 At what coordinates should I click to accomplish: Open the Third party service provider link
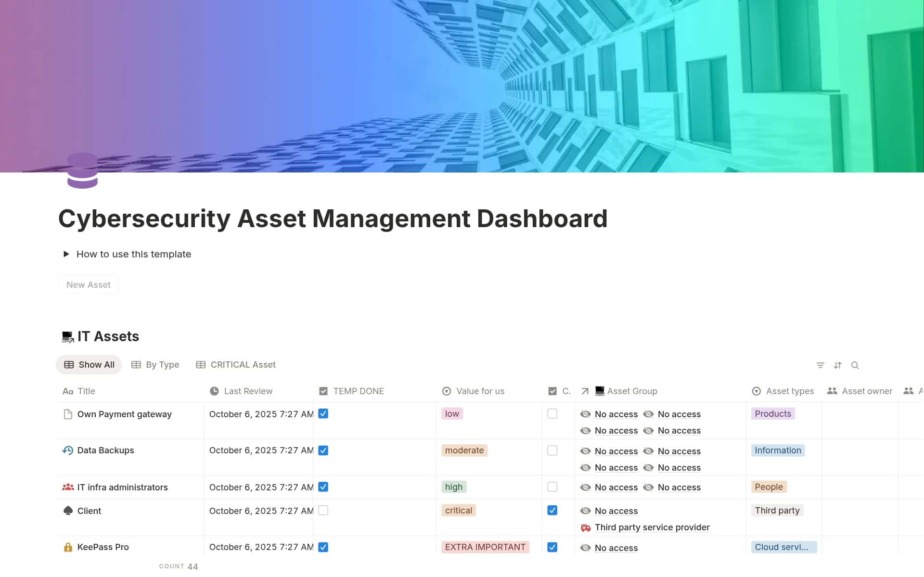[x=652, y=527]
